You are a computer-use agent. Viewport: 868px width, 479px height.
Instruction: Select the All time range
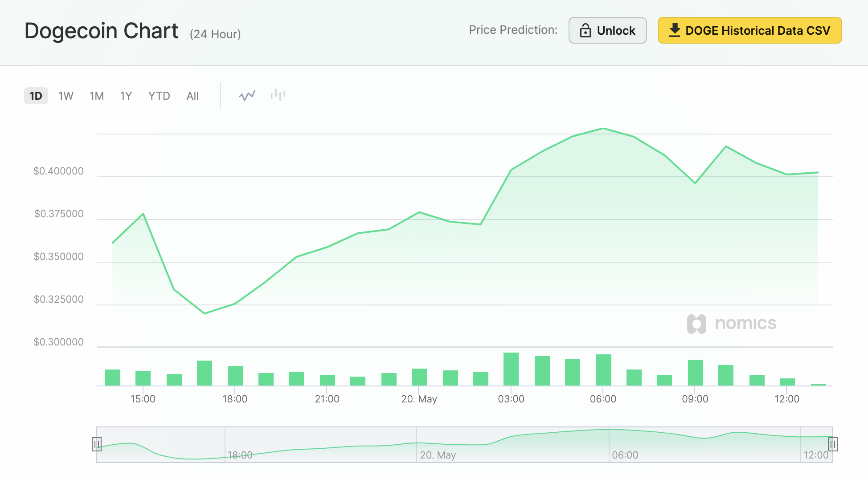pos(192,96)
